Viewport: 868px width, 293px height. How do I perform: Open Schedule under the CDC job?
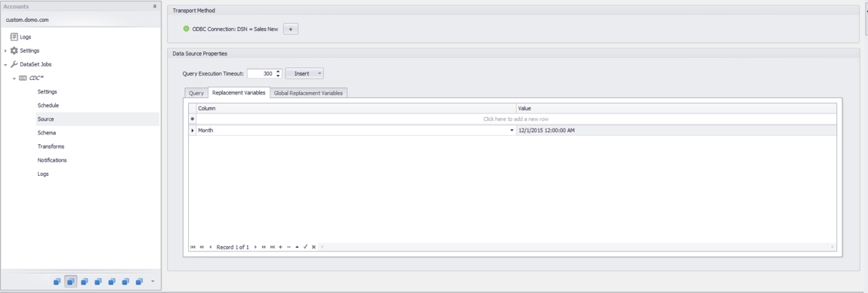point(48,105)
